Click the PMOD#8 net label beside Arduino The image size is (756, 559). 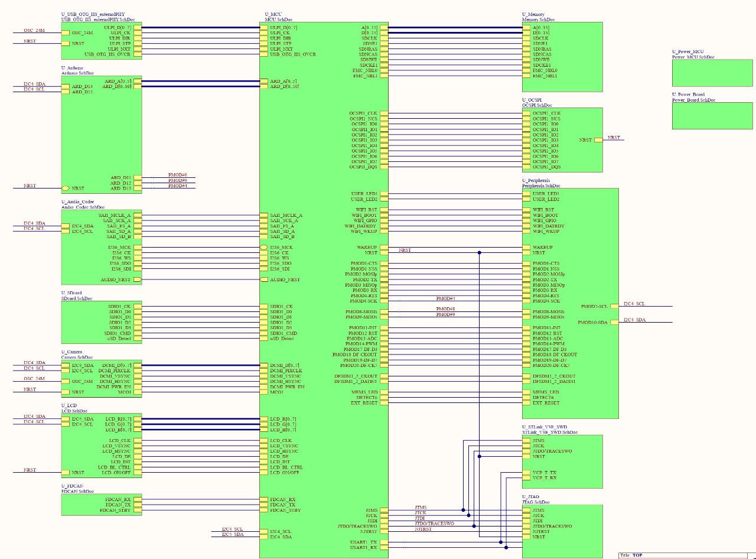tap(177, 175)
